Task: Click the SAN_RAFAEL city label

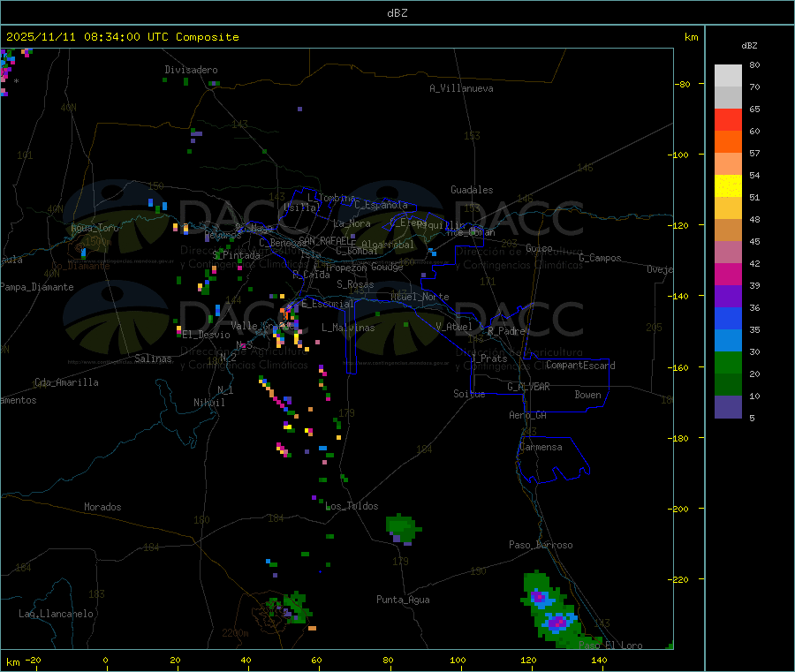Action: (327, 240)
